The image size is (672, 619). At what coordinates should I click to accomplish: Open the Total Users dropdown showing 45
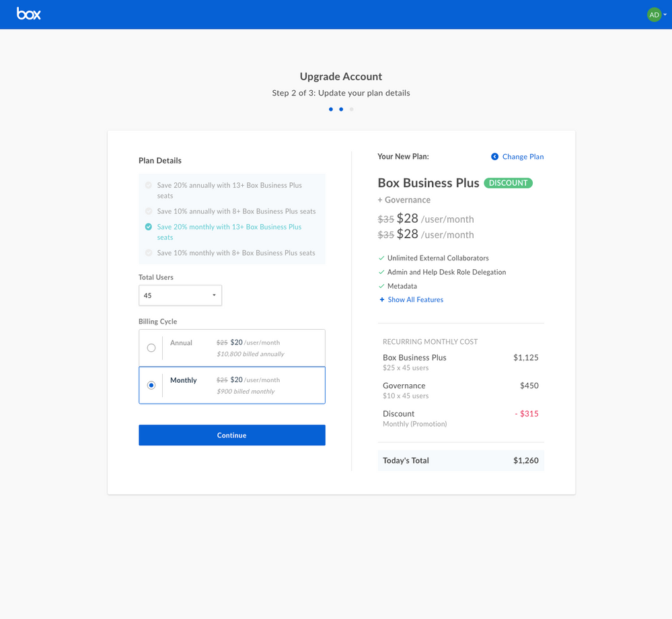click(x=180, y=295)
